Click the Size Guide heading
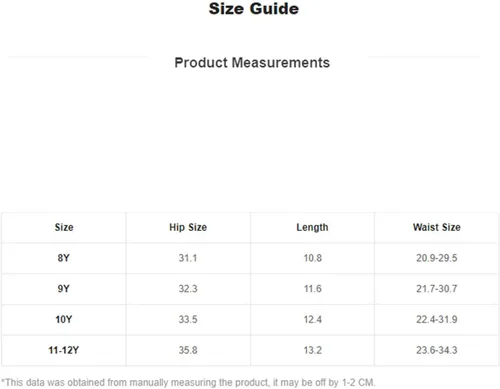This screenshot has width=500, height=389. click(x=254, y=9)
